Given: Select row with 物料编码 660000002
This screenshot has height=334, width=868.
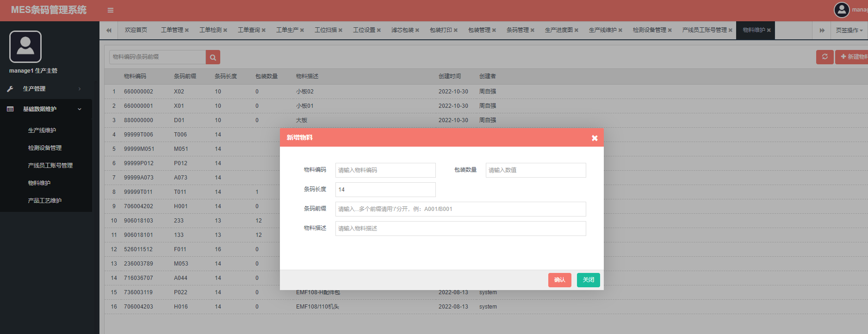Looking at the screenshot, I should pos(486,92).
